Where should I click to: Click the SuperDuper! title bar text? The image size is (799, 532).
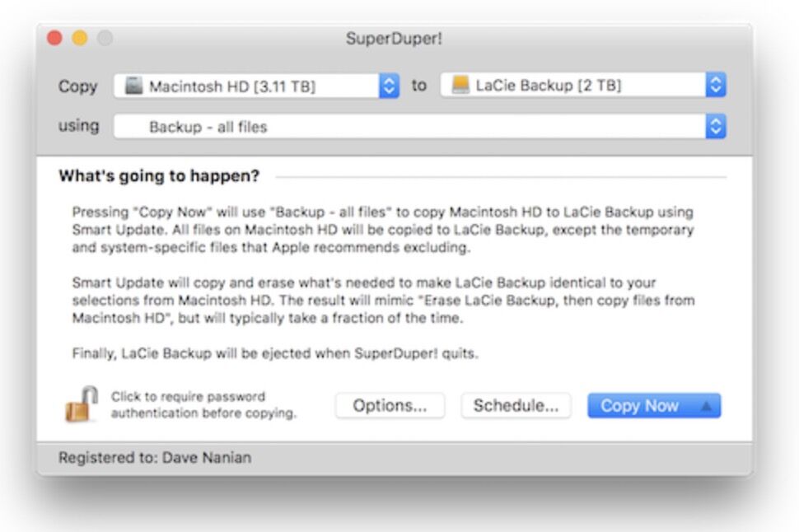click(395, 39)
